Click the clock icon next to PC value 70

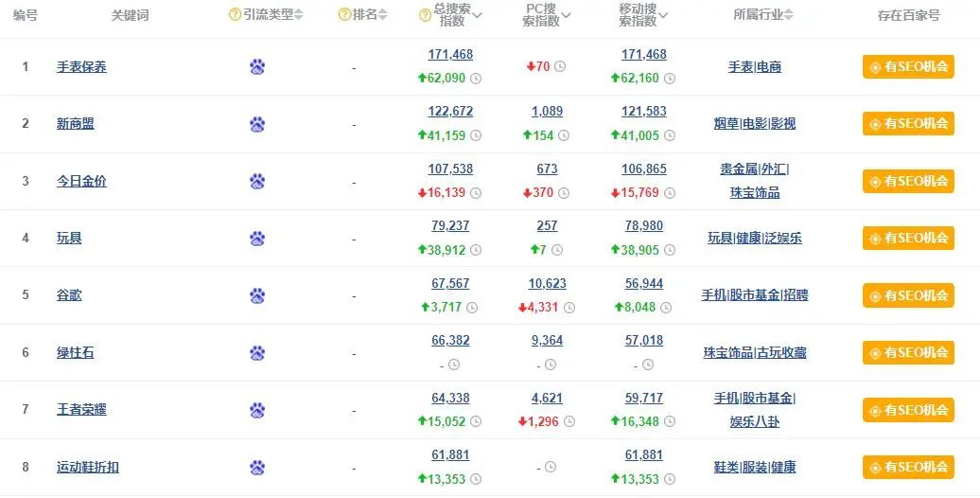click(x=560, y=66)
